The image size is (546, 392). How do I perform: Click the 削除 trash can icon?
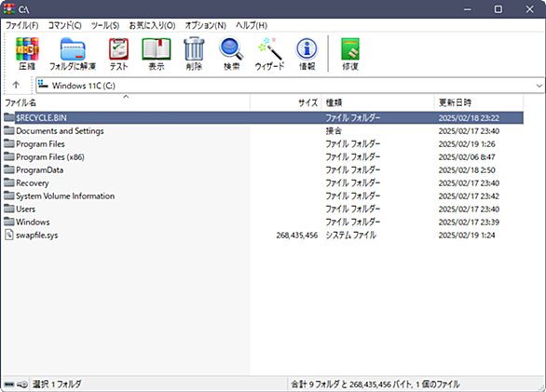coord(194,49)
